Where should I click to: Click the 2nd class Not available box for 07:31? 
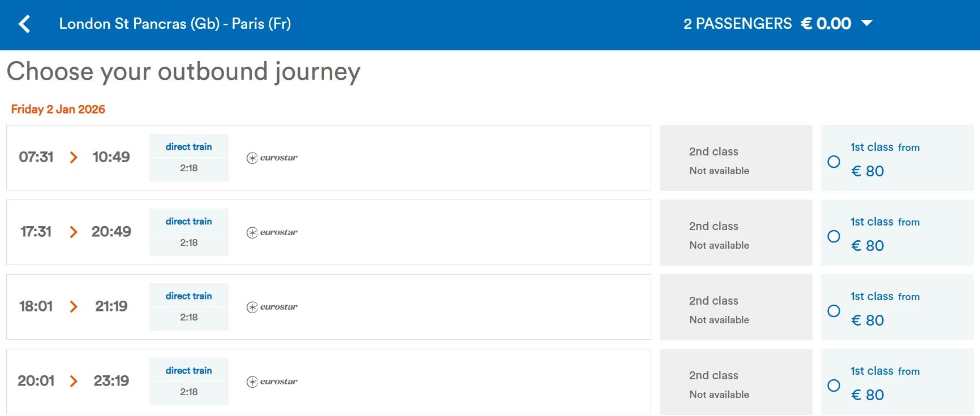(736, 158)
